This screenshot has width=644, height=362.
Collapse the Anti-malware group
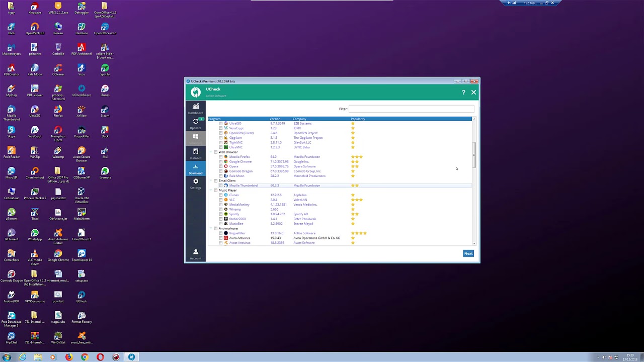click(211, 228)
